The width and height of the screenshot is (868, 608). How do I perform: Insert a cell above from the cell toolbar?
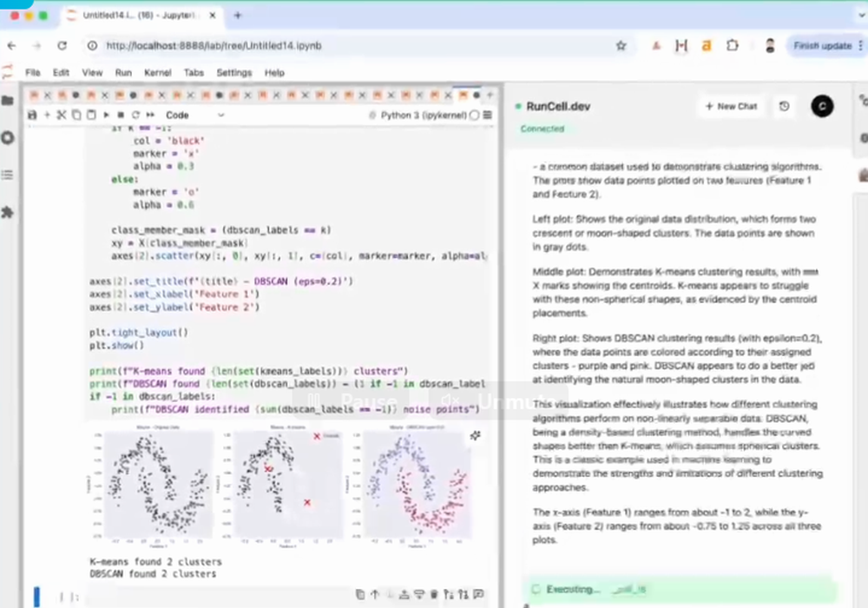coord(404,594)
